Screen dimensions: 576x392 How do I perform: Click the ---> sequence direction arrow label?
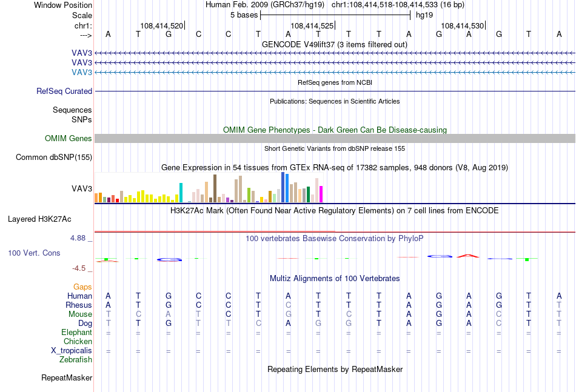[x=85, y=35]
